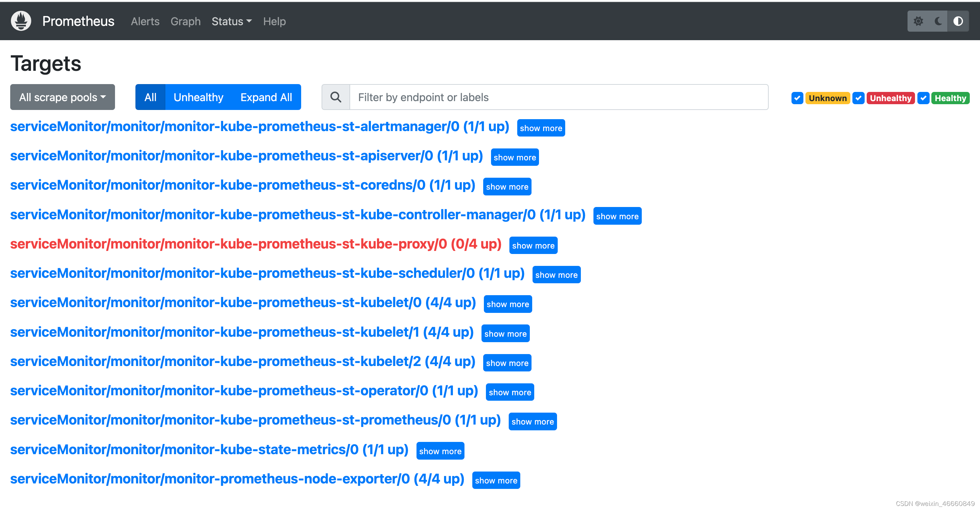
Task: Open the Status menu in nav bar
Action: (x=230, y=21)
